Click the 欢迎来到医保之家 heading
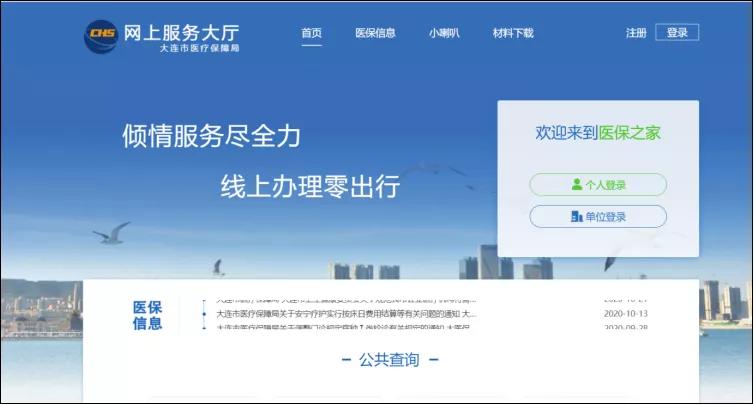Screen dimensions: 754x405 coord(598,133)
